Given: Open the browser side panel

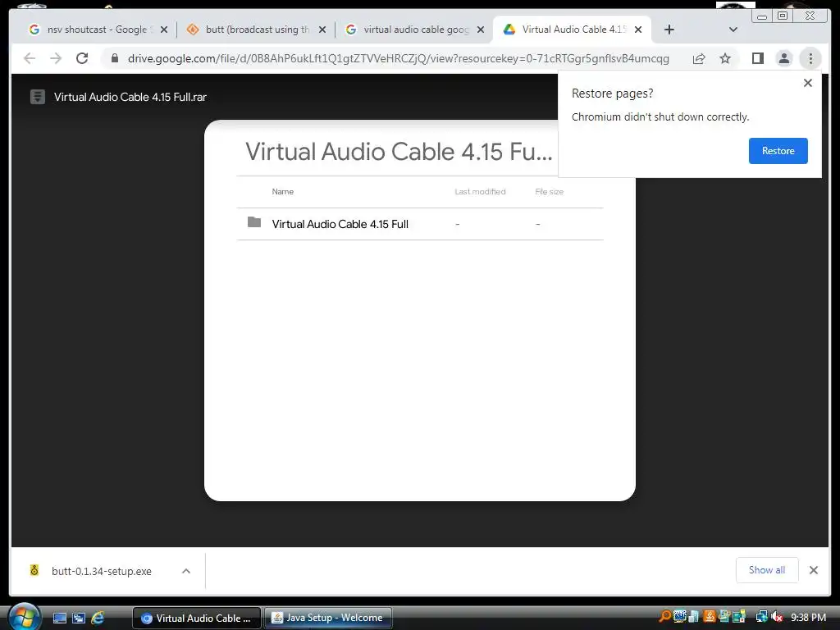Looking at the screenshot, I should pyautogui.click(x=757, y=58).
